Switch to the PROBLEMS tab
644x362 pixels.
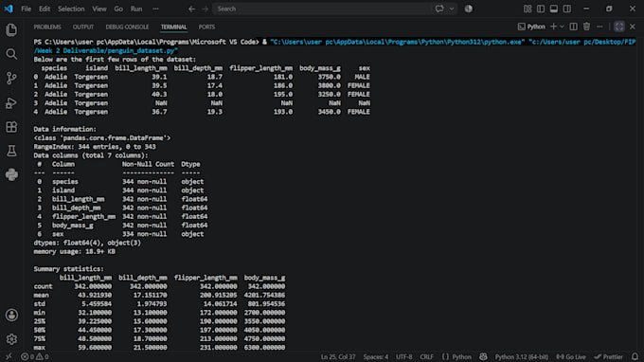click(x=47, y=27)
